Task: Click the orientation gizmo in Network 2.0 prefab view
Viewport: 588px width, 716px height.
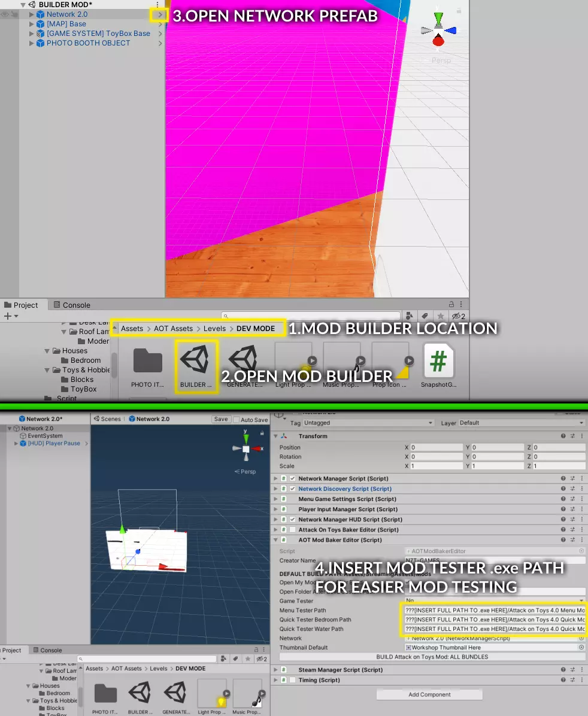Action: (247, 448)
